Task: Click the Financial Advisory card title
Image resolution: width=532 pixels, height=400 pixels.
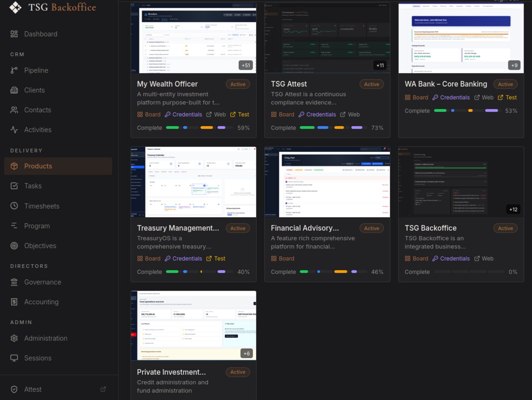Action: [x=305, y=228]
